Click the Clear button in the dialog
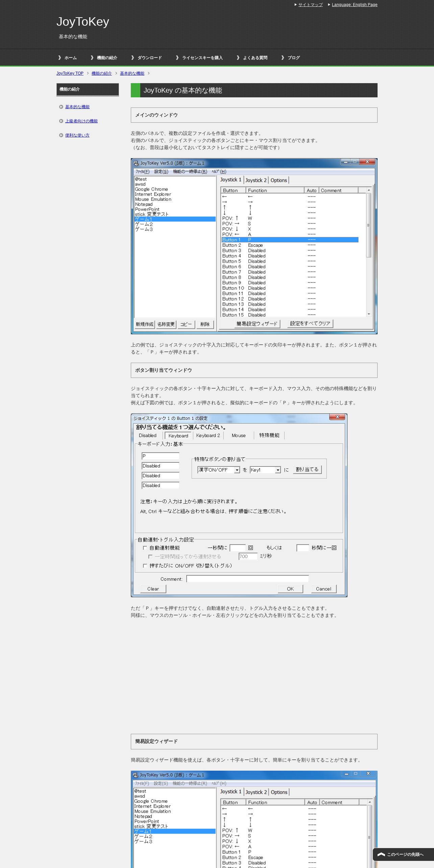 click(x=153, y=589)
